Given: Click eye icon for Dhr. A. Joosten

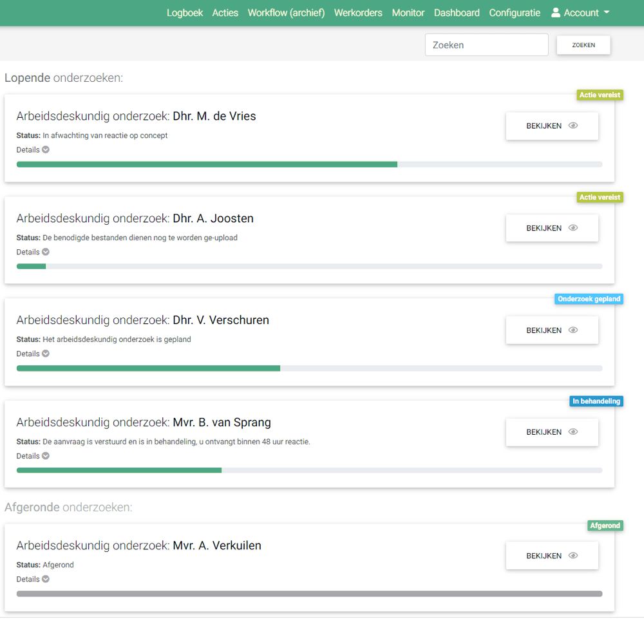Looking at the screenshot, I should tap(573, 228).
